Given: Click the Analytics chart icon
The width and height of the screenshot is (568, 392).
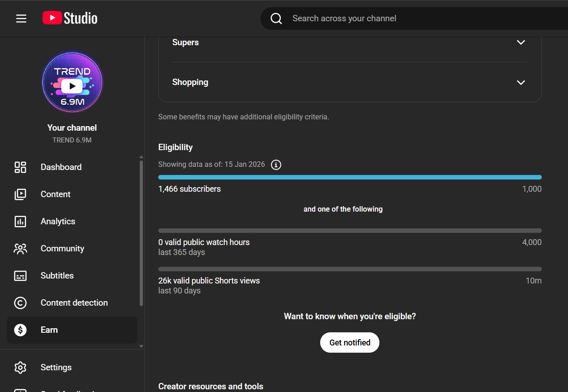Looking at the screenshot, I should point(20,222).
